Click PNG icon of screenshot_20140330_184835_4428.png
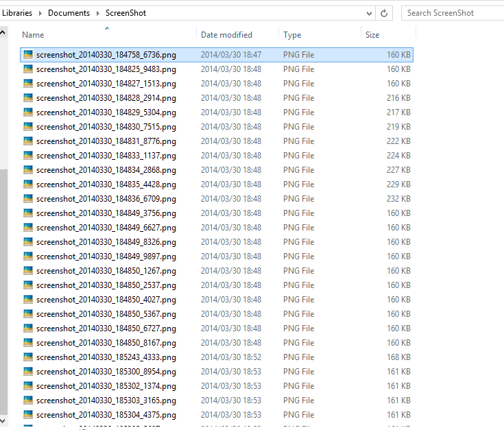Image resolution: width=504 pixels, height=430 pixels. (28, 184)
